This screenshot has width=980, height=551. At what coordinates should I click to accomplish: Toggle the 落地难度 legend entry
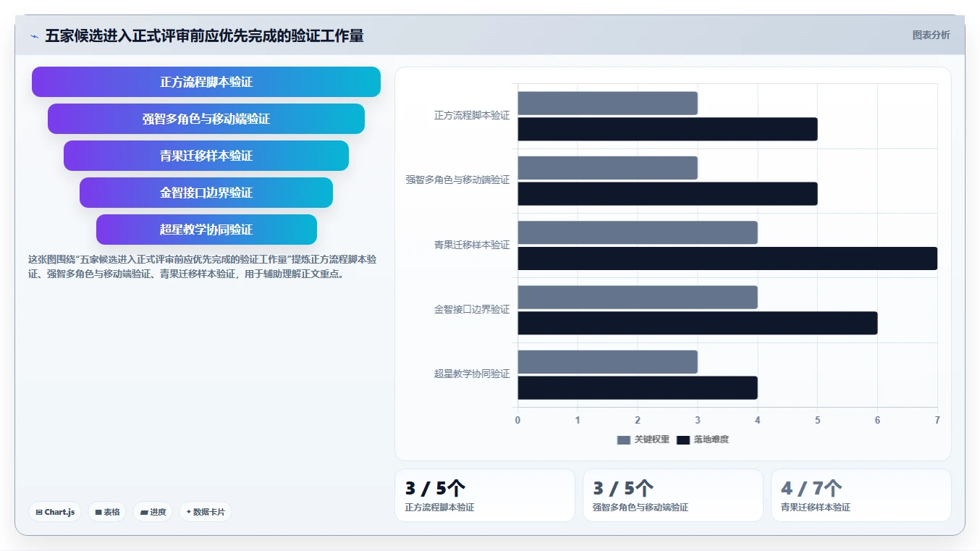click(x=703, y=439)
